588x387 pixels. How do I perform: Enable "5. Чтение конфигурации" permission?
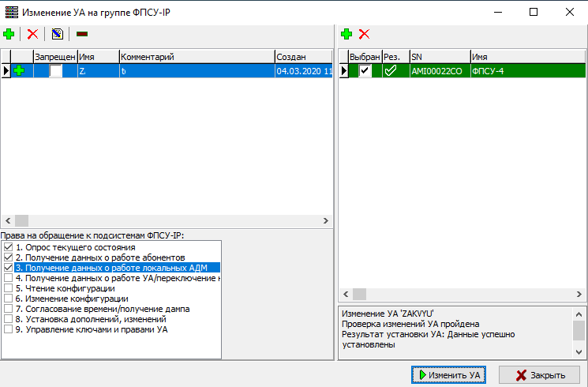[9, 289]
